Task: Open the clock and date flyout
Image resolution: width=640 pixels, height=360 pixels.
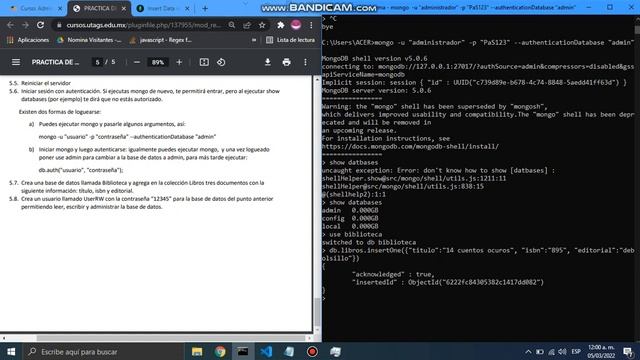Action: coord(601,351)
